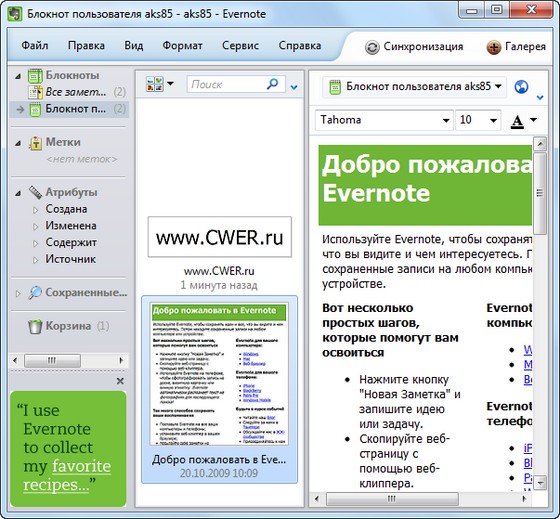
Task: Open the font color dropdown arrow
Action: [x=533, y=120]
